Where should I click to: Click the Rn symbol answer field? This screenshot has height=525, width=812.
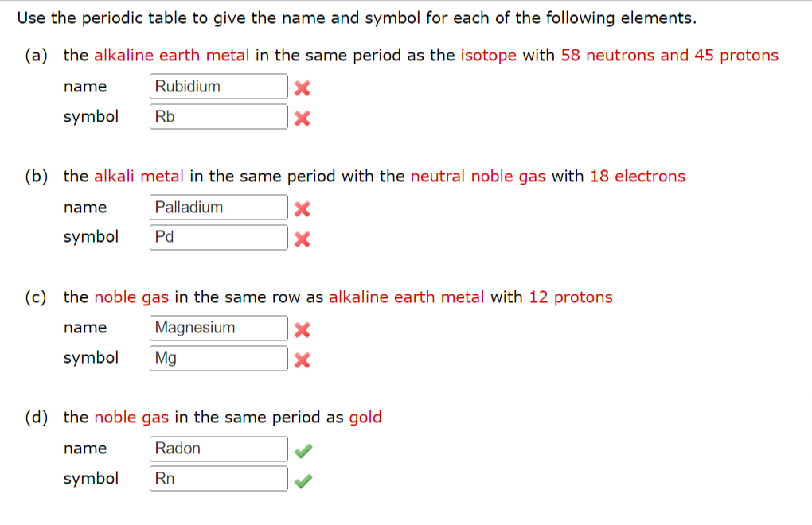tap(218, 478)
